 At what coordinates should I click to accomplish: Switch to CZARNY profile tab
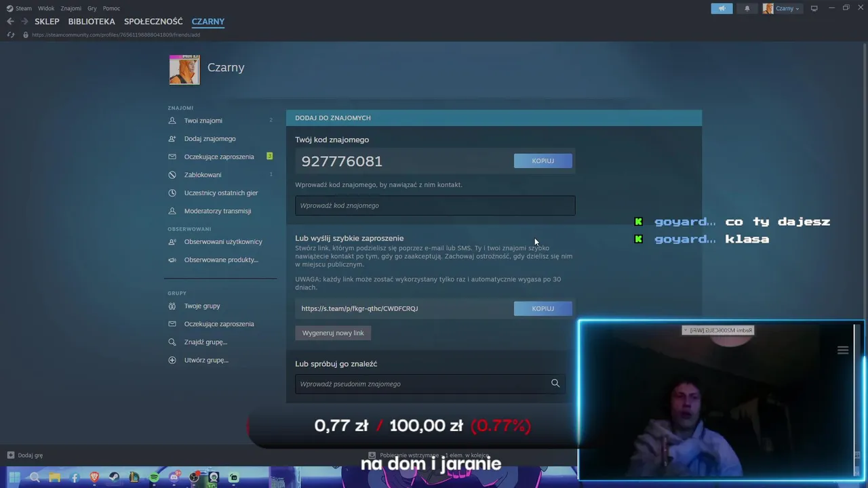pyautogui.click(x=208, y=21)
